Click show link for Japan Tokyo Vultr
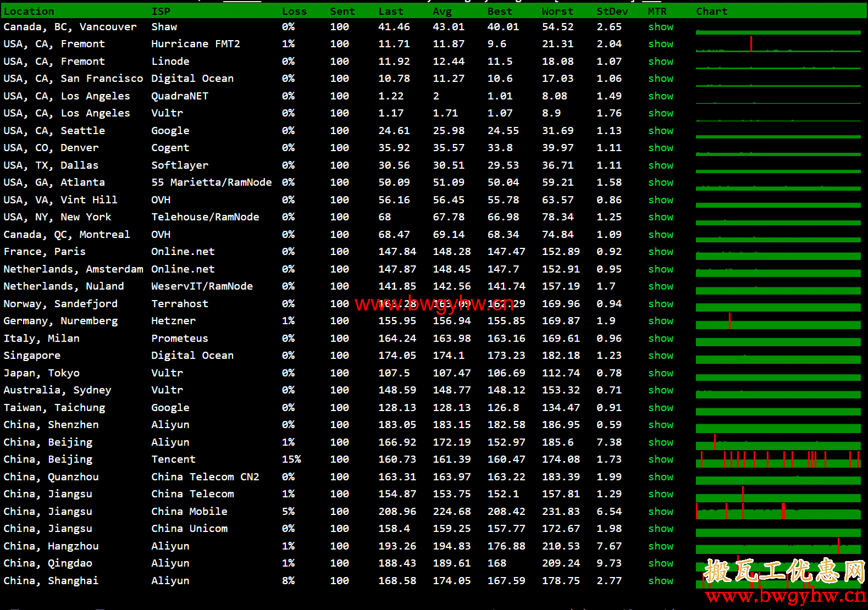 pos(660,373)
